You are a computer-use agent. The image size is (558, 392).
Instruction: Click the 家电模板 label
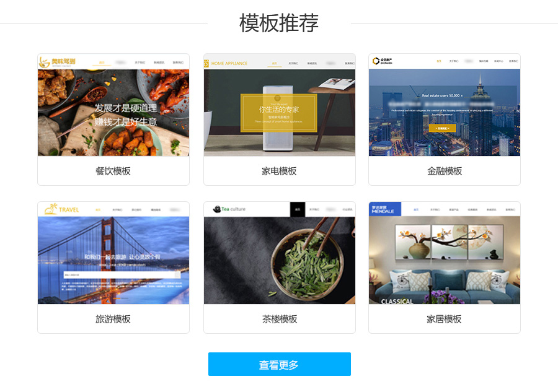280,172
